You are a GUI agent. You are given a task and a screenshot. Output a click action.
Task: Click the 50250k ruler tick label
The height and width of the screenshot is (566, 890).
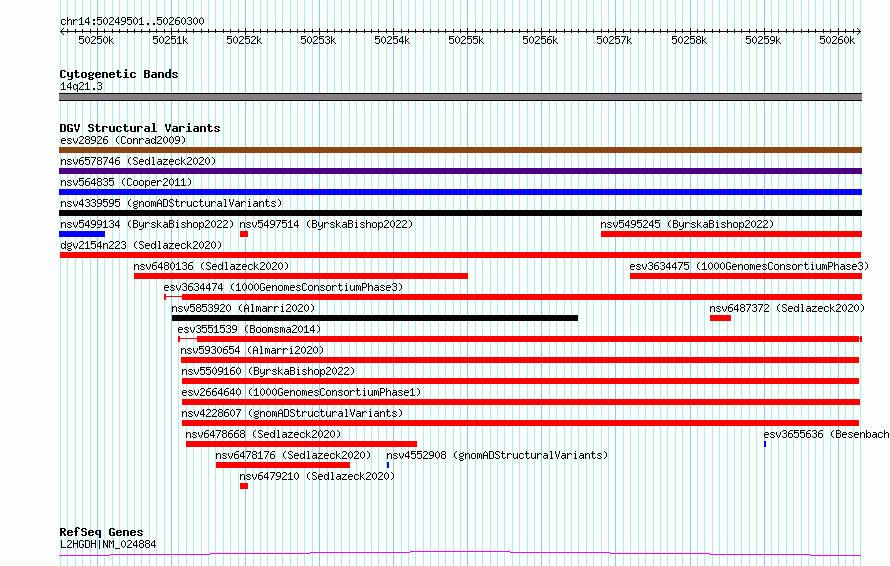coord(96,40)
